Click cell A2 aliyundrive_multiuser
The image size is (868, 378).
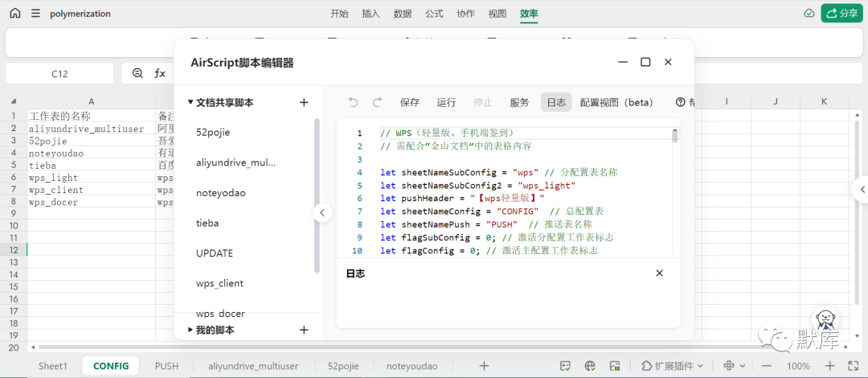pyautogui.click(x=92, y=129)
